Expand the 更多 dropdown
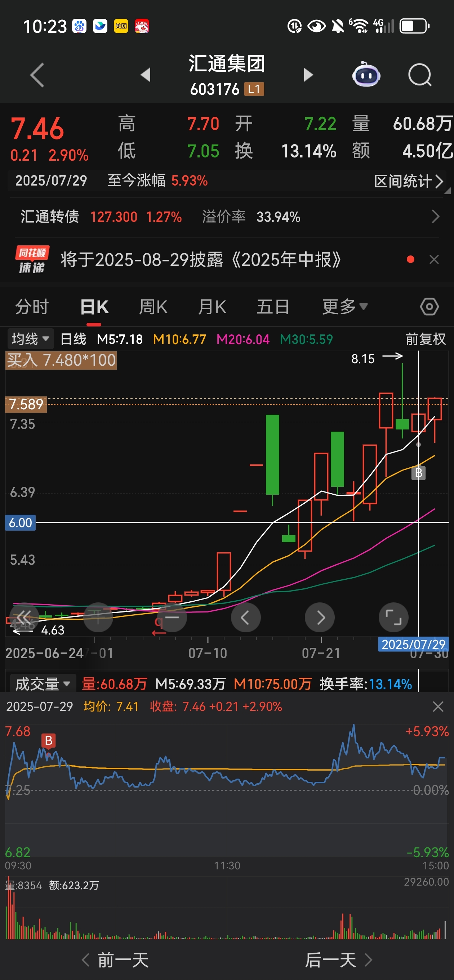The width and height of the screenshot is (454, 980). [x=345, y=307]
